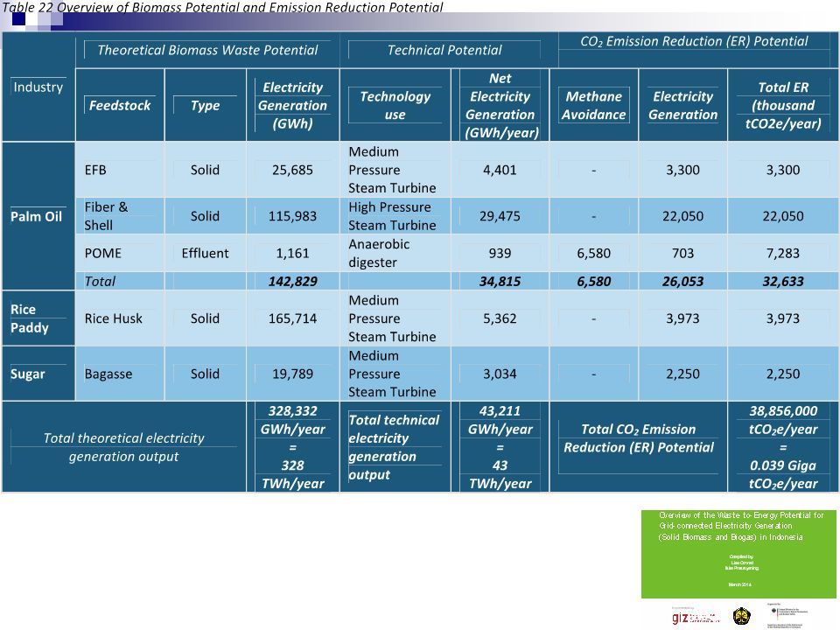Click the 'Rice Paddy' industry cell
Viewport: 840px width, 630px height.
(38, 318)
